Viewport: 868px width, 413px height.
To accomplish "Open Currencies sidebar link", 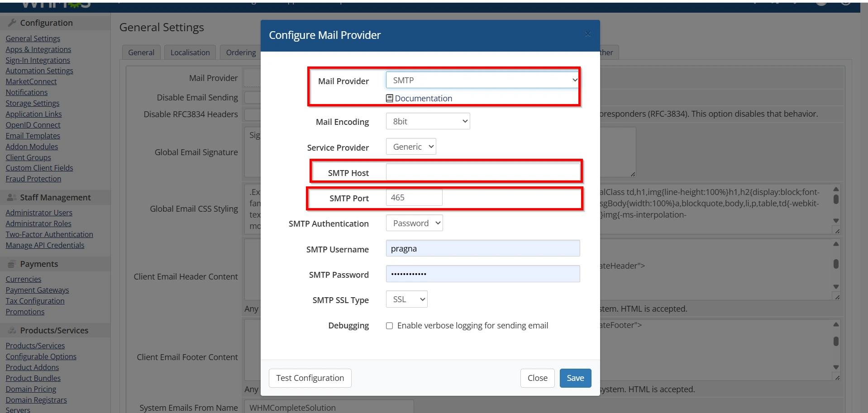I will click(23, 279).
